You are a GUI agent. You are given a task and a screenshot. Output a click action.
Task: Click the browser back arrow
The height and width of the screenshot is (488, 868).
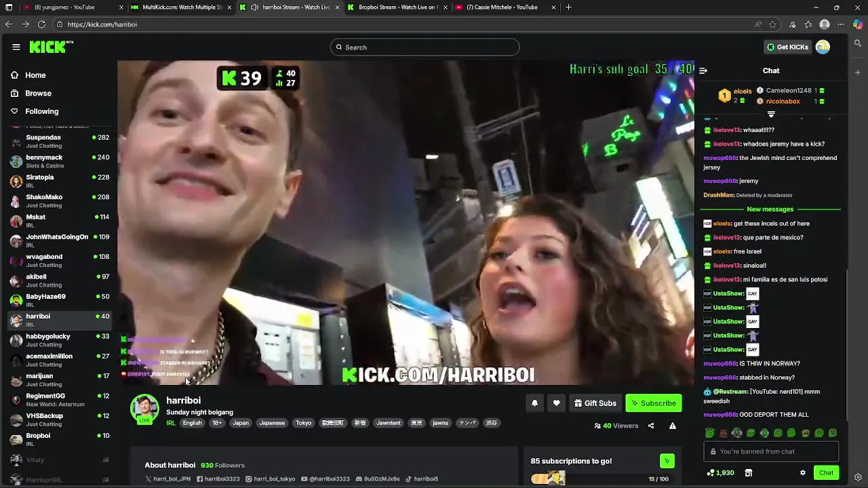(x=9, y=24)
